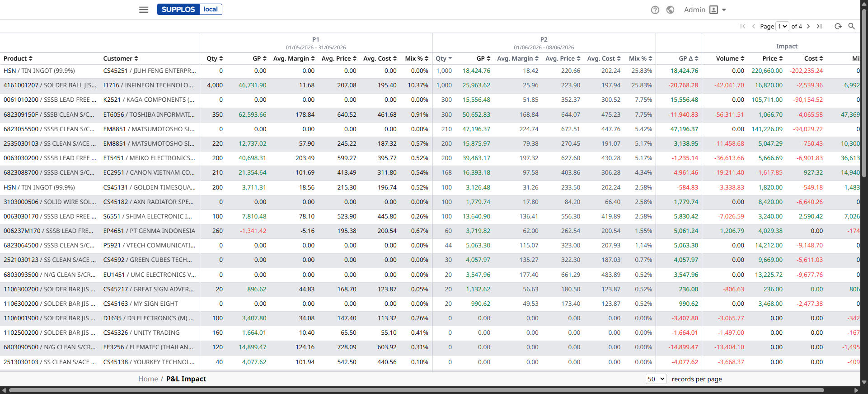Select customer K2521 / KAGA COMPONENTS
Screen dimensions: 868x394
tap(149, 100)
